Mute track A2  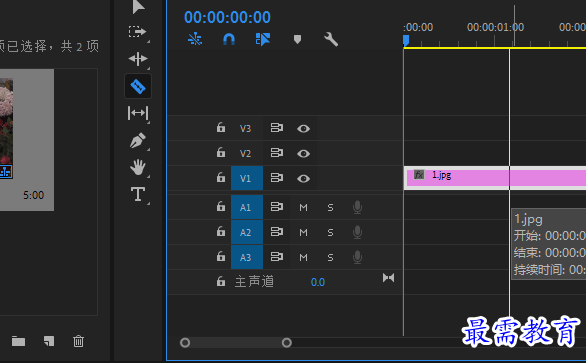pyautogui.click(x=303, y=233)
